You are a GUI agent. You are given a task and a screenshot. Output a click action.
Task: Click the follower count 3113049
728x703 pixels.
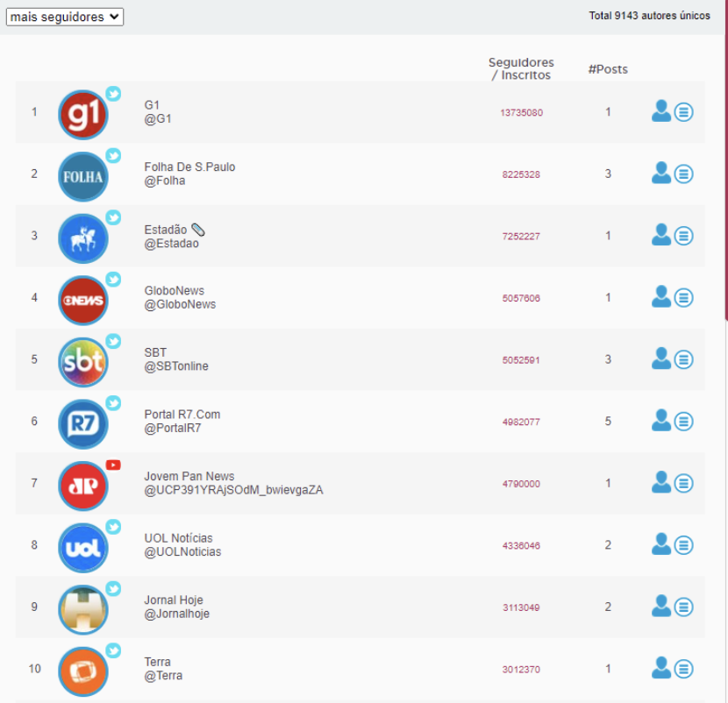pyautogui.click(x=521, y=607)
